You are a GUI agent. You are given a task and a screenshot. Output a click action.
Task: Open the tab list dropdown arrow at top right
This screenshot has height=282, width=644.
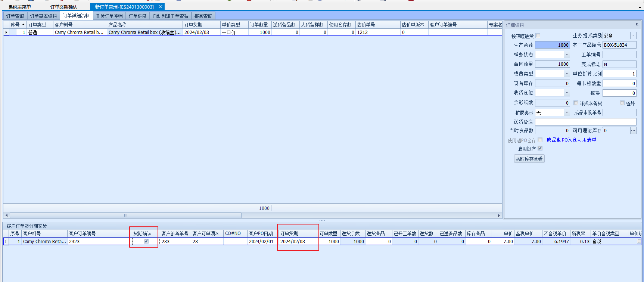pyautogui.click(x=640, y=7)
